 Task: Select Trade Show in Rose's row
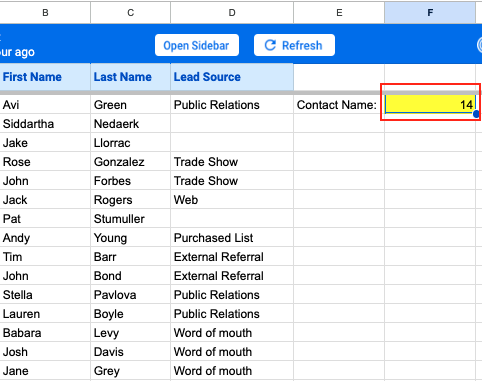pos(232,162)
